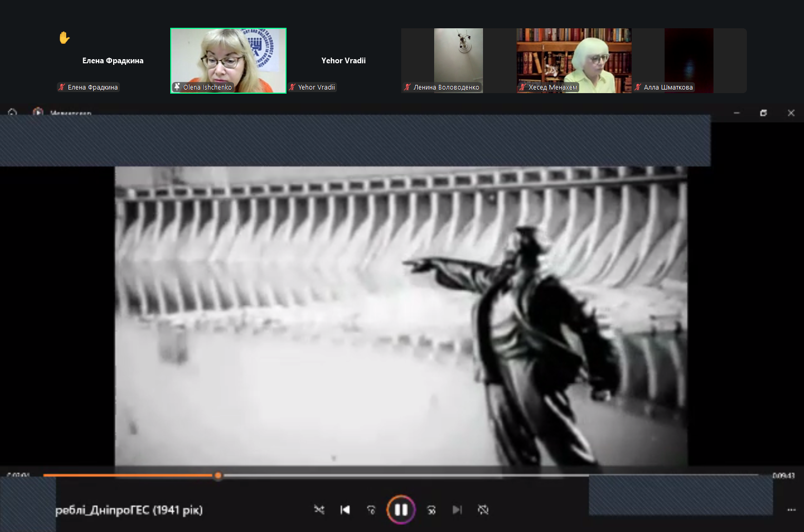The width and height of the screenshot is (804, 532).
Task: Toggle shuffle in the media player
Action: (x=319, y=509)
